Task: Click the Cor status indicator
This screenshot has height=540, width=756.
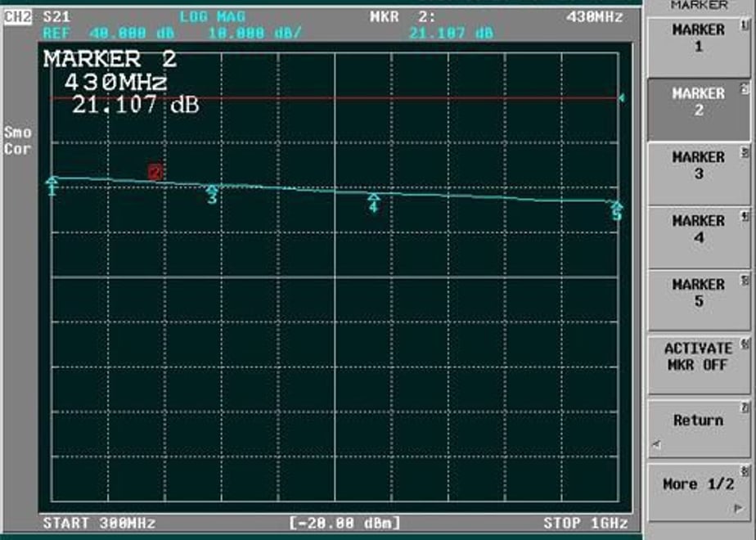Action: click(18, 149)
